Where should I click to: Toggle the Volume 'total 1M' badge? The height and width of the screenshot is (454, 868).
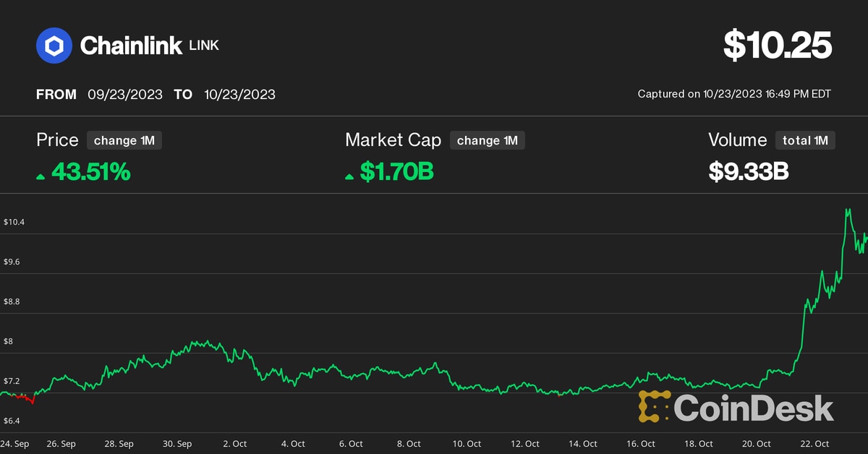(805, 140)
